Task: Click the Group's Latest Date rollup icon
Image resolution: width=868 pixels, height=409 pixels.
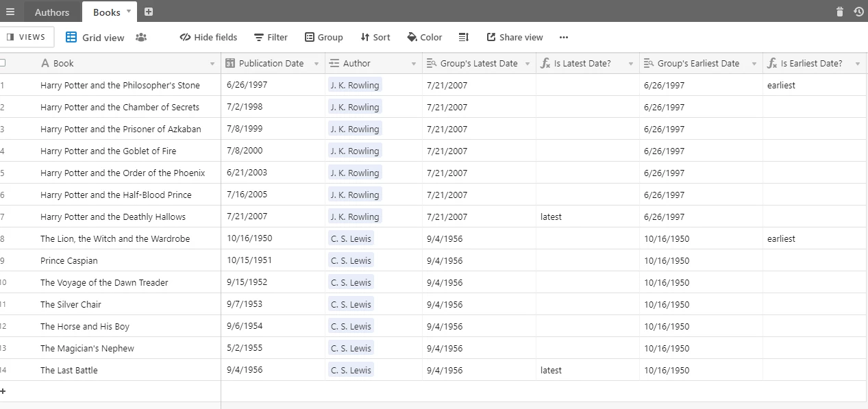Action: 432,63
